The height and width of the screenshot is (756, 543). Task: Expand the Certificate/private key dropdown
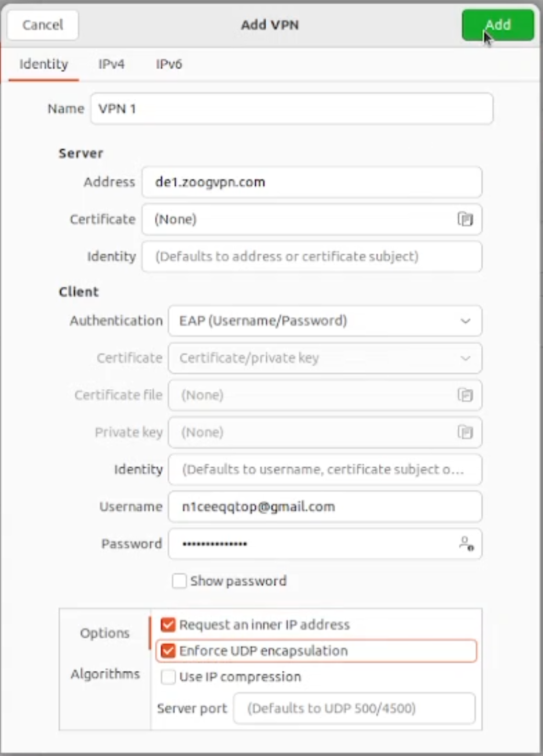pyautogui.click(x=324, y=358)
